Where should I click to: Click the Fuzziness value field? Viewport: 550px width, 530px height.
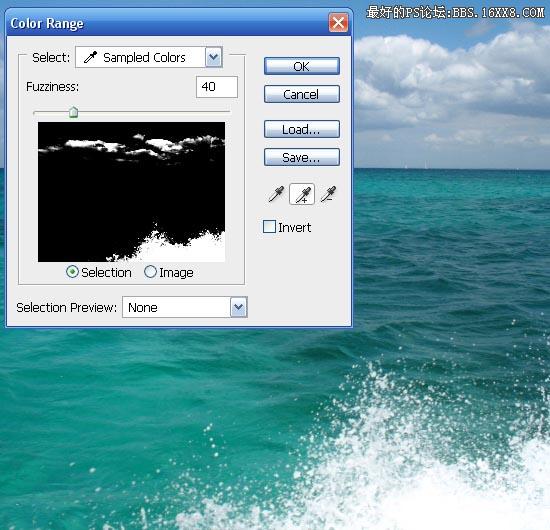tap(217, 87)
